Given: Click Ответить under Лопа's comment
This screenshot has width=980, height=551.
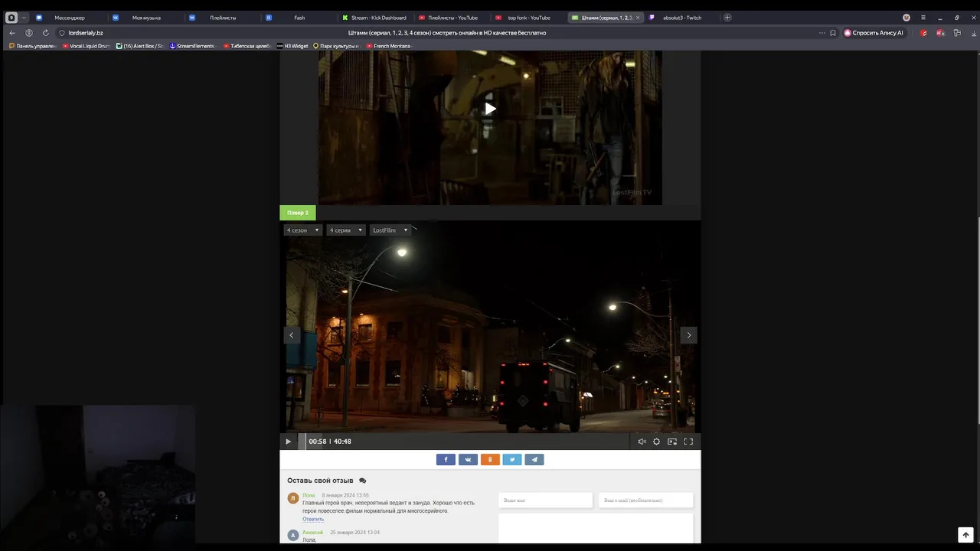Looking at the screenshot, I should click(x=313, y=519).
